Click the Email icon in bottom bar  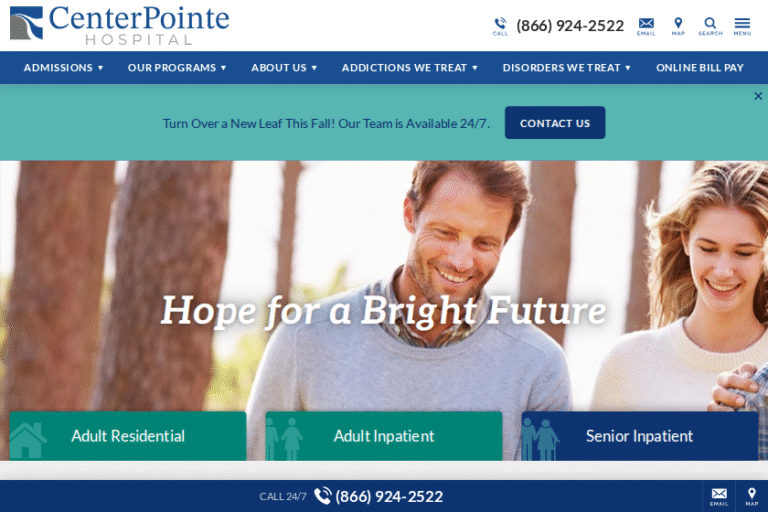(719, 496)
